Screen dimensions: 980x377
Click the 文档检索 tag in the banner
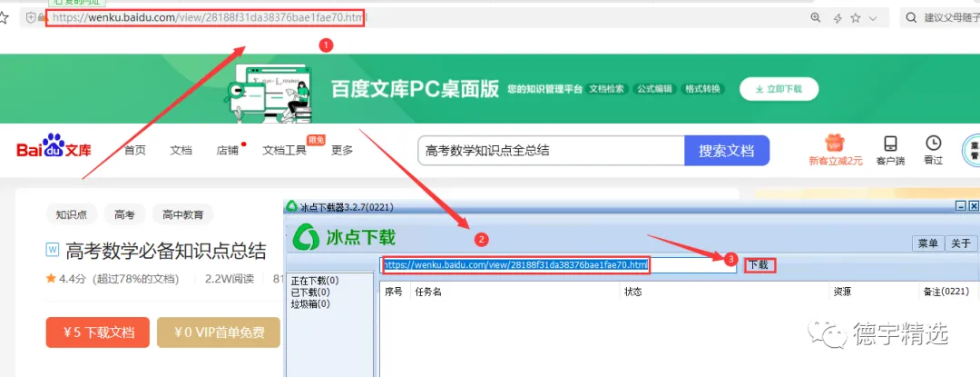(607, 89)
